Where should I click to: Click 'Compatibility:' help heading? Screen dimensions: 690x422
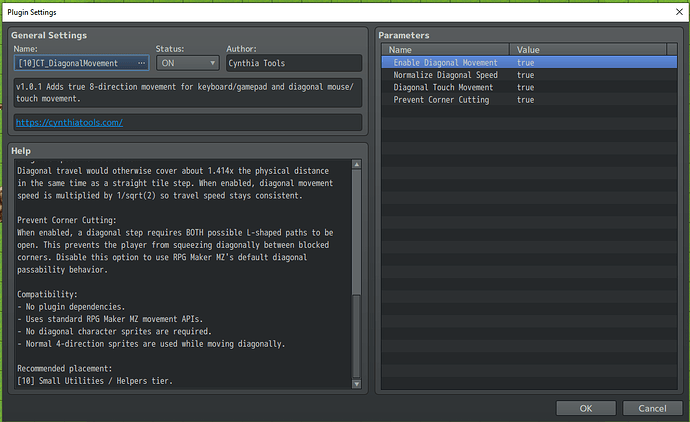47,294
